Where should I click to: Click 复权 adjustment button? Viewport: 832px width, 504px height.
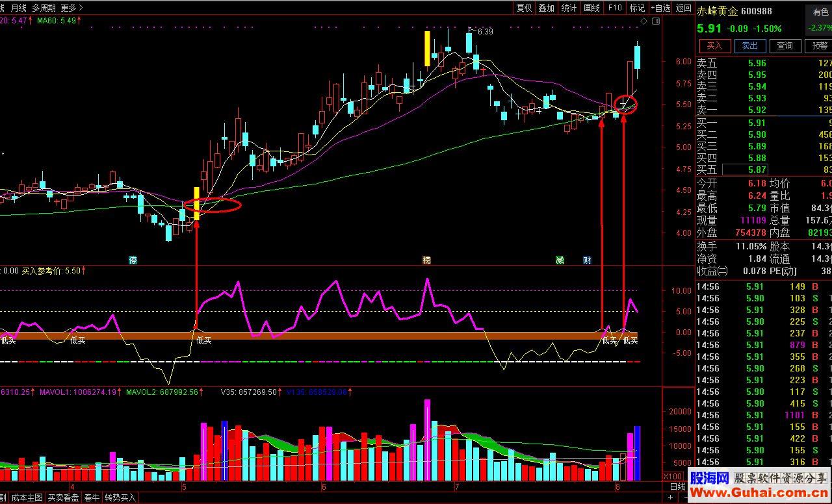(x=525, y=8)
